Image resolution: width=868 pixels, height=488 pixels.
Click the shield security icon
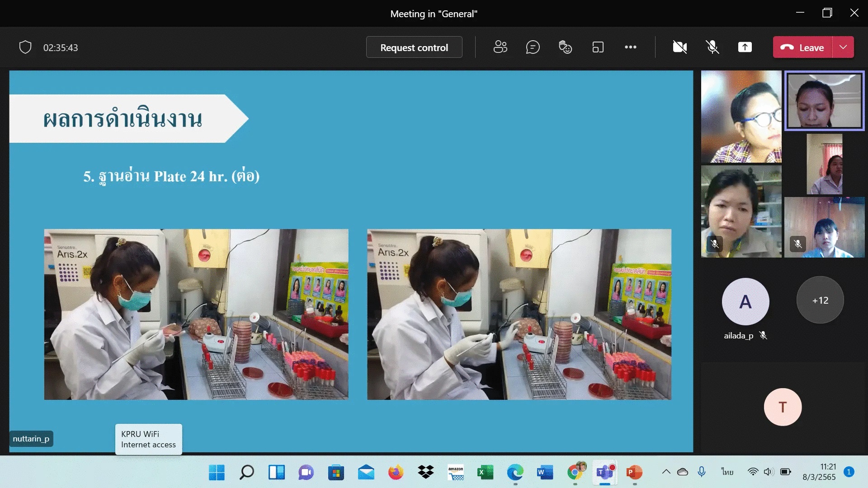pyautogui.click(x=25, y=47)
